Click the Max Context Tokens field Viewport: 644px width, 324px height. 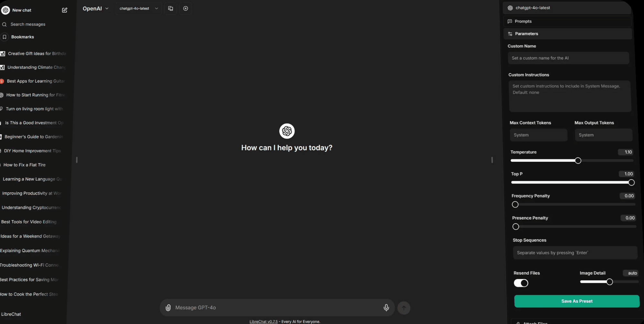[x=538, y=135]
